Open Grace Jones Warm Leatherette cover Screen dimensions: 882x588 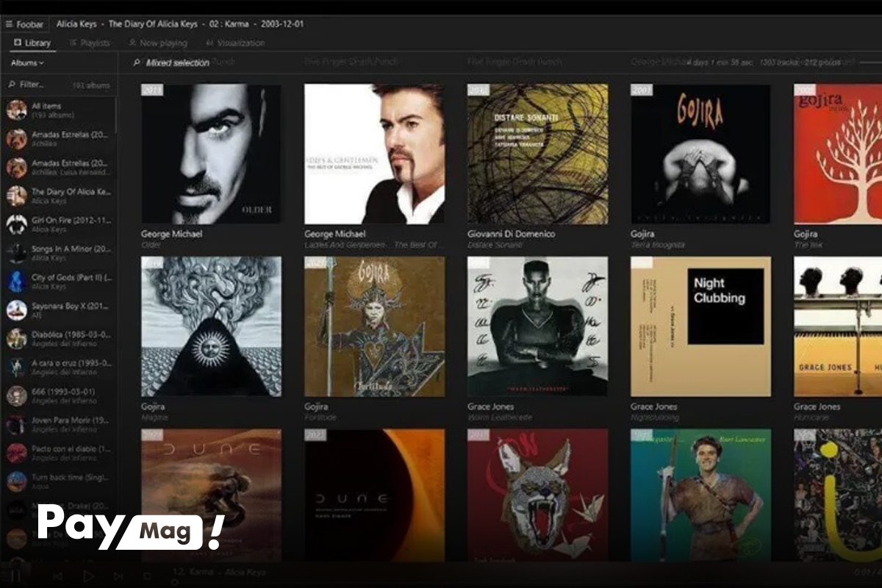tap(537, 326)
